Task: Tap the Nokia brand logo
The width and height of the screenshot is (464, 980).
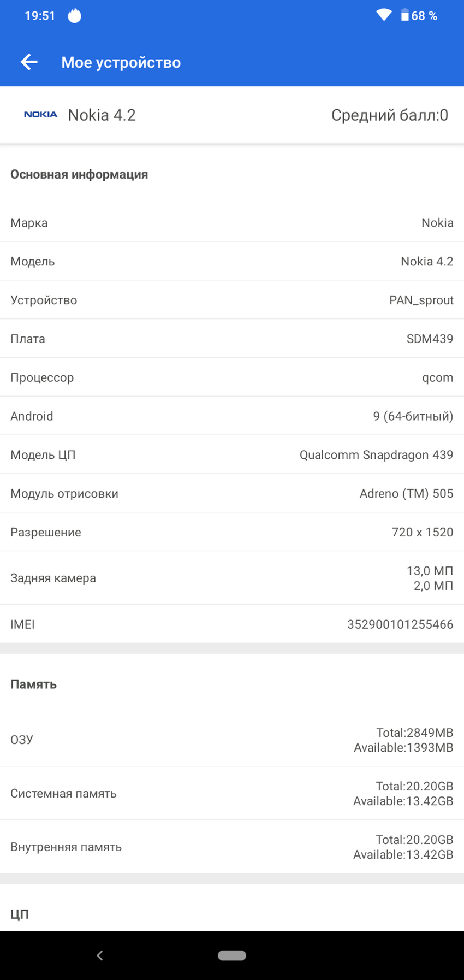Action: (x=40, y=115)
